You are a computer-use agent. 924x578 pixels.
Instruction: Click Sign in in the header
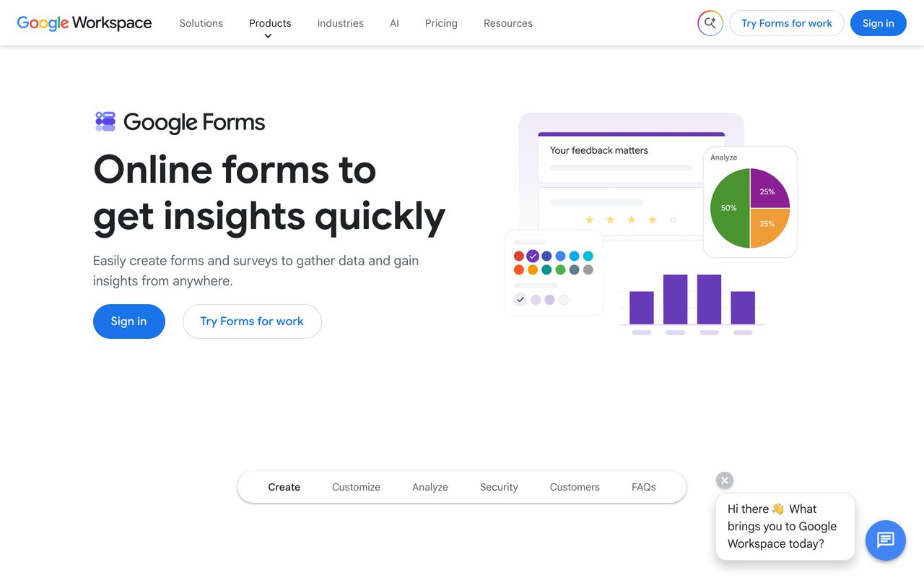[x=879, y=23]
